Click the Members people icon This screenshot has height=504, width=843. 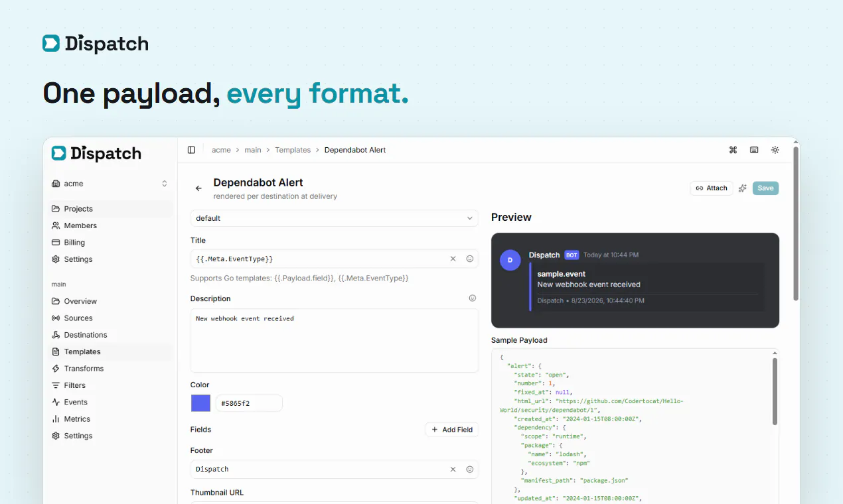click(56, 225)
